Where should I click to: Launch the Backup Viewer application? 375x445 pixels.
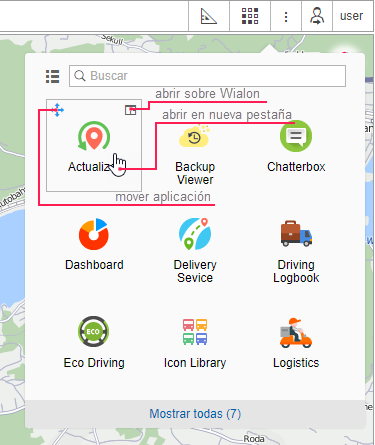pyautogui.click(x=195, y=137)
